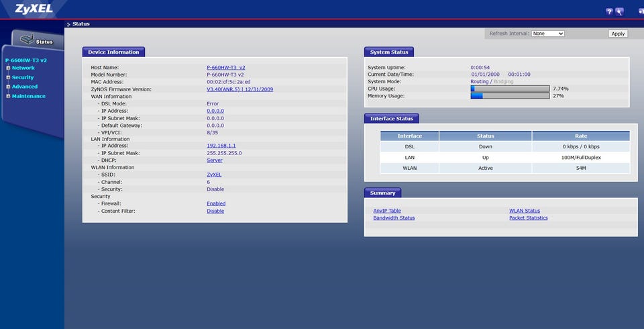Open the Security menu label
This screenshot has height=329, width=644.
point(23,77)
